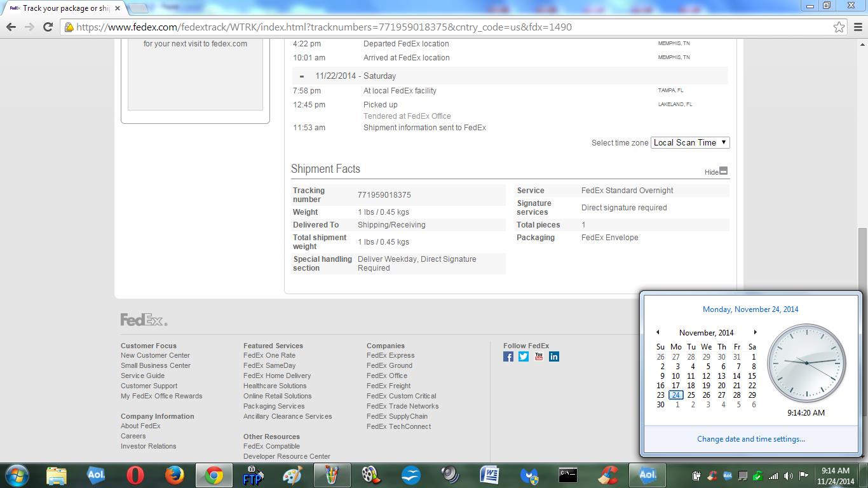Open Change date and time settings link
Viewport: 868px width, 488px height.
click(x=751, y=439)
